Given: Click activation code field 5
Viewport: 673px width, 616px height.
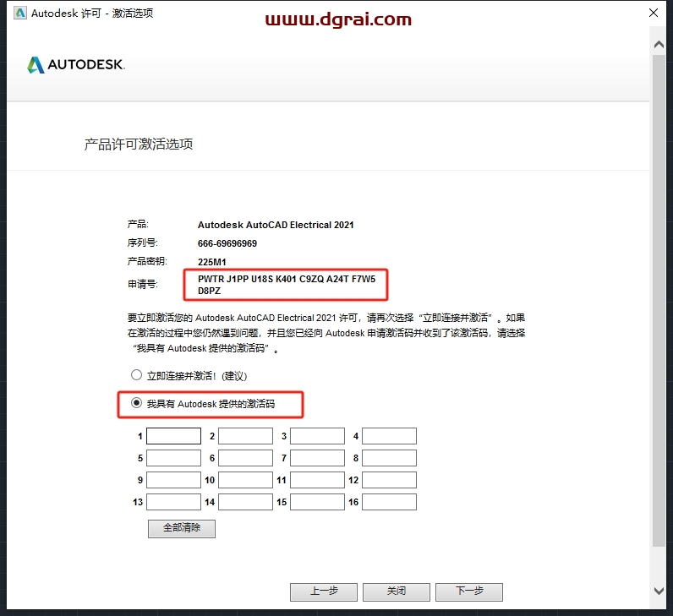Looking at the screenshot, I should pyautogui.click(x=173, y=458).
